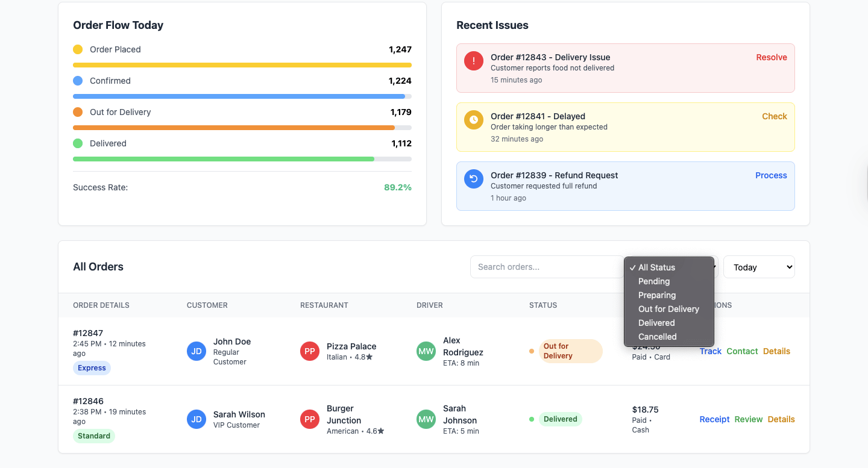The image size is (868, 468).
Task: Pick Out for Delivery filter option
Action: pyautogui.click(x=668, y=309)
